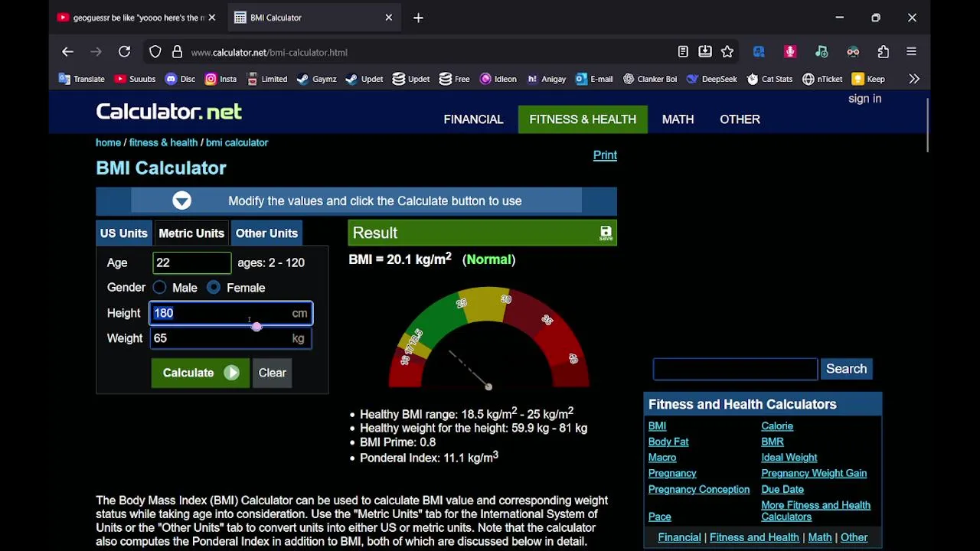Viewport: 980px width, 551px height.
Task: Open the Keep bookmark
Action: 868,79
